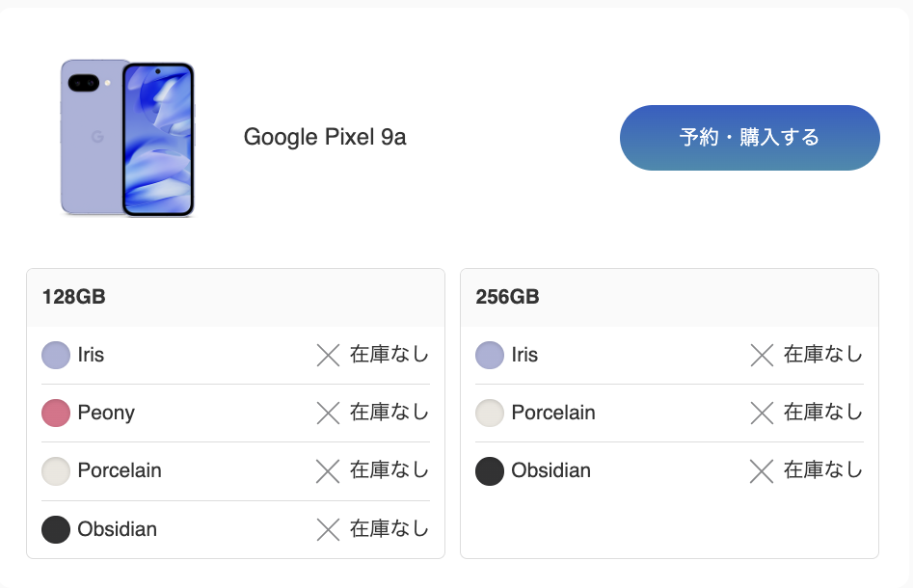Image resolution: width=913 pixels, height=588 pixels.
Task: Click the 256GB storage header
Action: pos(507,297)
